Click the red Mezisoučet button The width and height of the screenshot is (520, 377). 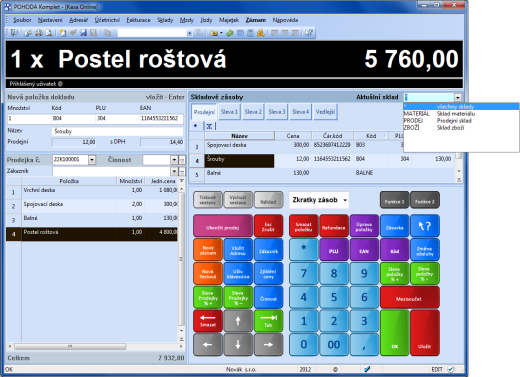(x=410, y=298)
